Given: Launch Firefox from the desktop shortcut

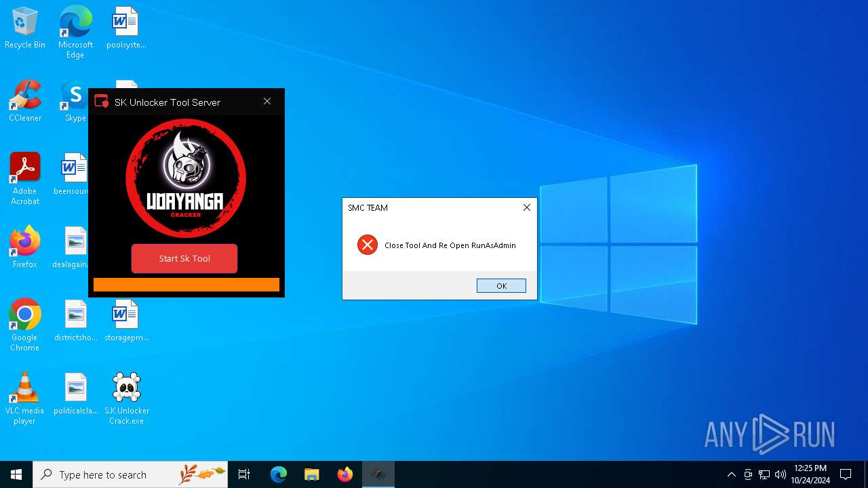Looking at the screenshot, I should 25,247.
